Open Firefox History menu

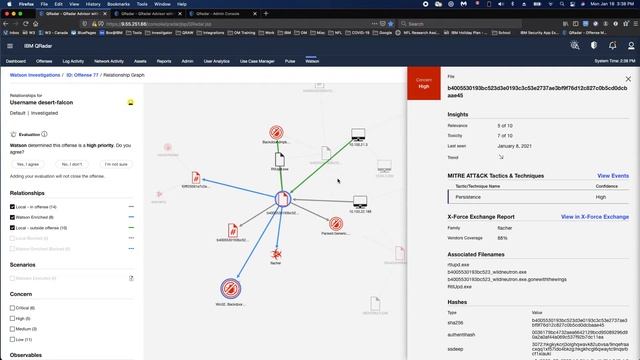pyautogui.click(x=93, y=4)
